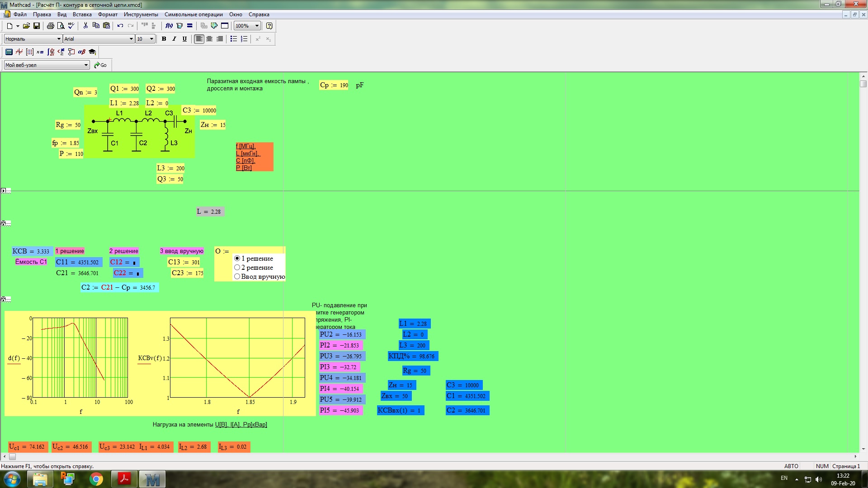Click the volume icon in system tray

coord(818,479)
